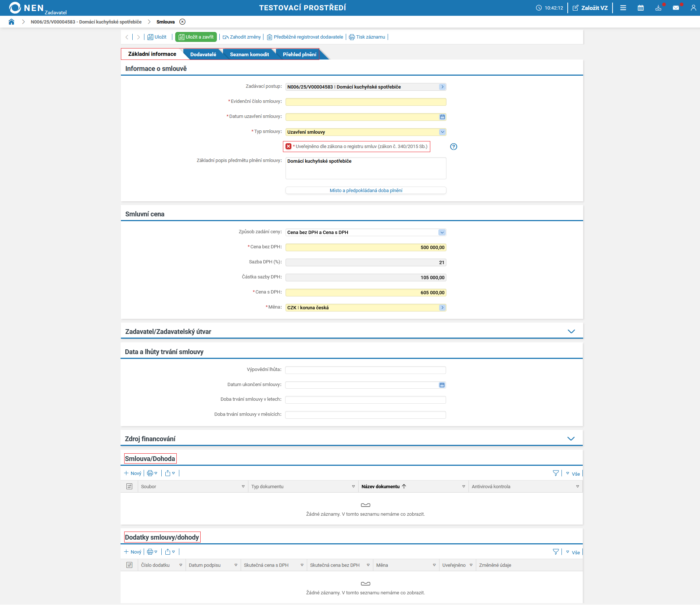Click Uložit a zavřít button
Image resolution: width=700 pixels, height=605 pixels.
[x=196, y=37]
